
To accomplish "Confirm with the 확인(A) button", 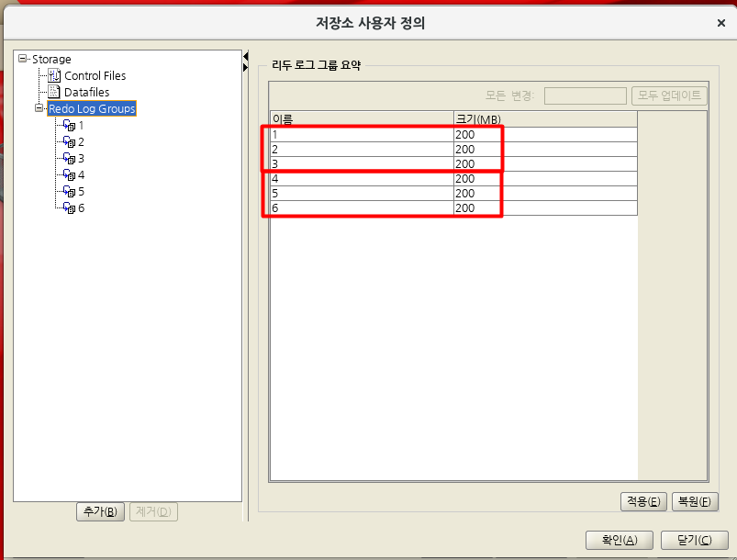I will coord(619,540).
